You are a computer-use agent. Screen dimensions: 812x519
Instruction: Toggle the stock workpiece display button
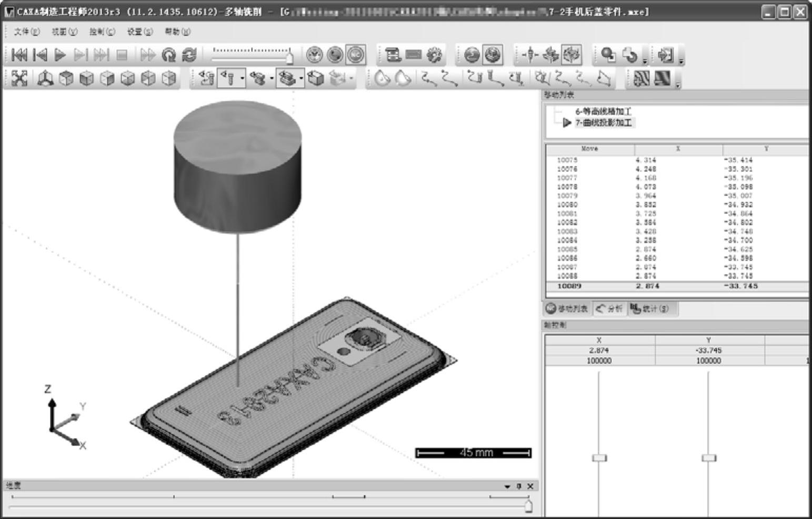287,78
